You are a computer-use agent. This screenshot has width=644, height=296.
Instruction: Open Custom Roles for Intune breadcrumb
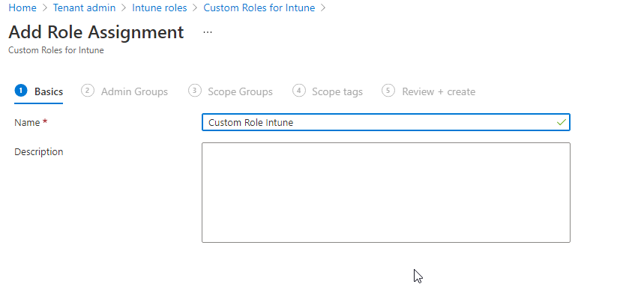[259, 7]
